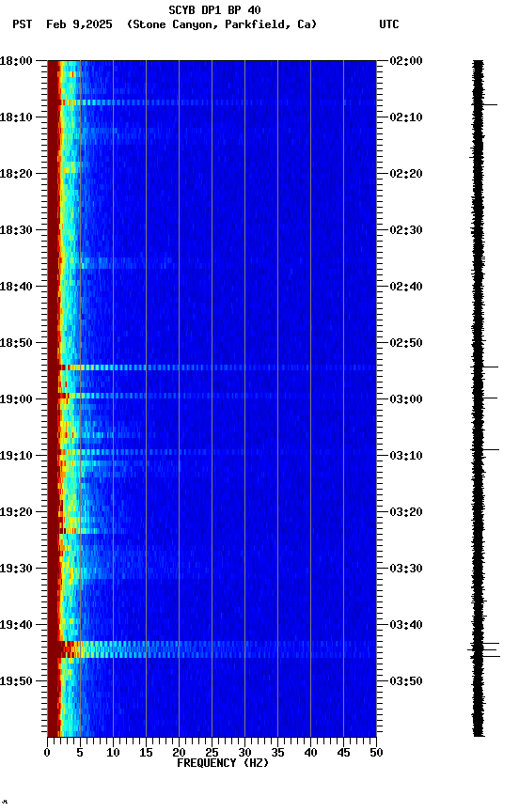
Task: Click the '03:50' UTC time label
Action: pyautogui.click(x=406, y=681)
